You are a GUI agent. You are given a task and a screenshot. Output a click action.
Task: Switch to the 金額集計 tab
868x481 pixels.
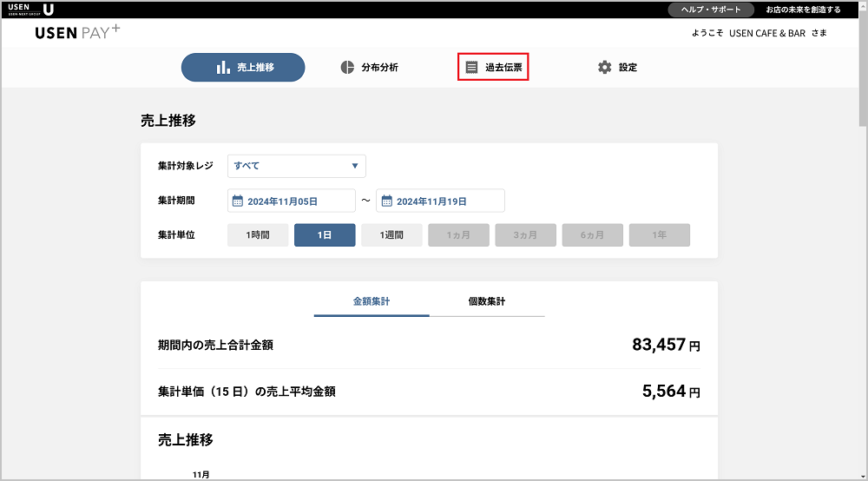coord(372,301)
